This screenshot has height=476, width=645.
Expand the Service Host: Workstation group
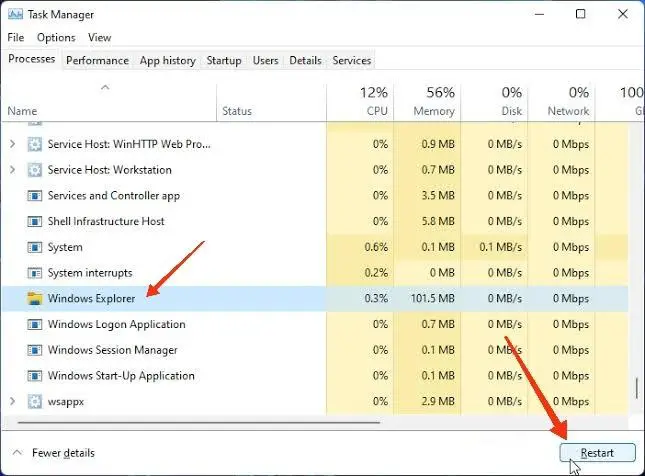12,170
